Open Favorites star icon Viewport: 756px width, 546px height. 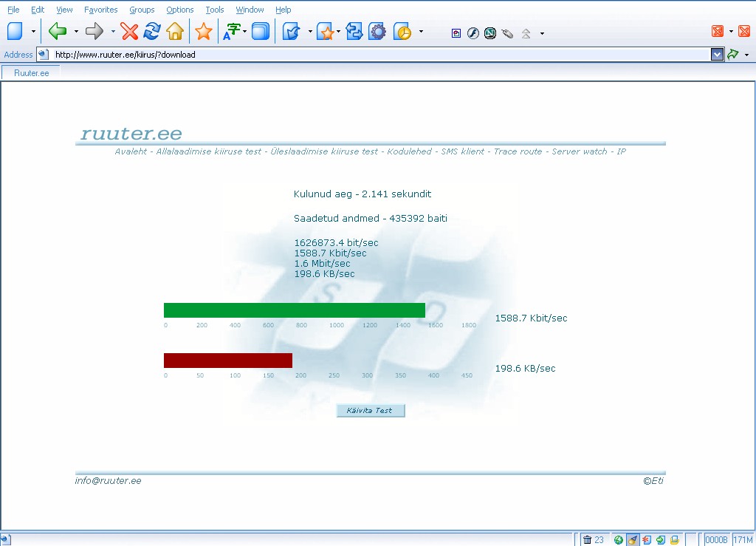[204, 32]
